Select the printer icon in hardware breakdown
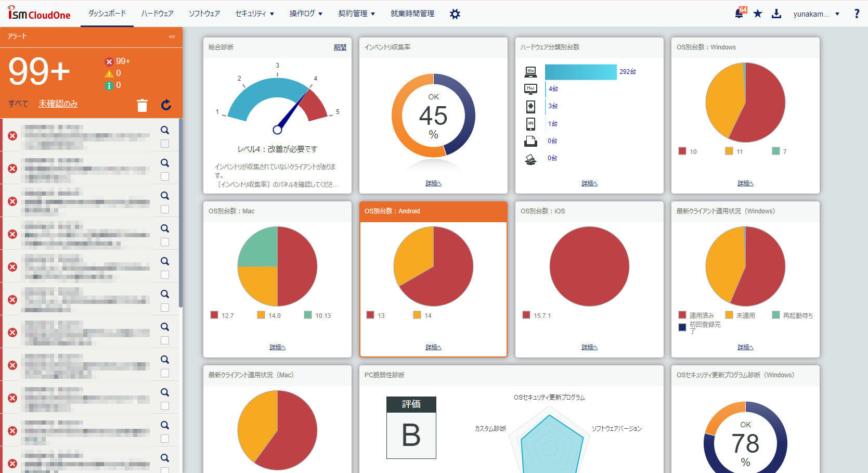 click(x=530, y=141)
